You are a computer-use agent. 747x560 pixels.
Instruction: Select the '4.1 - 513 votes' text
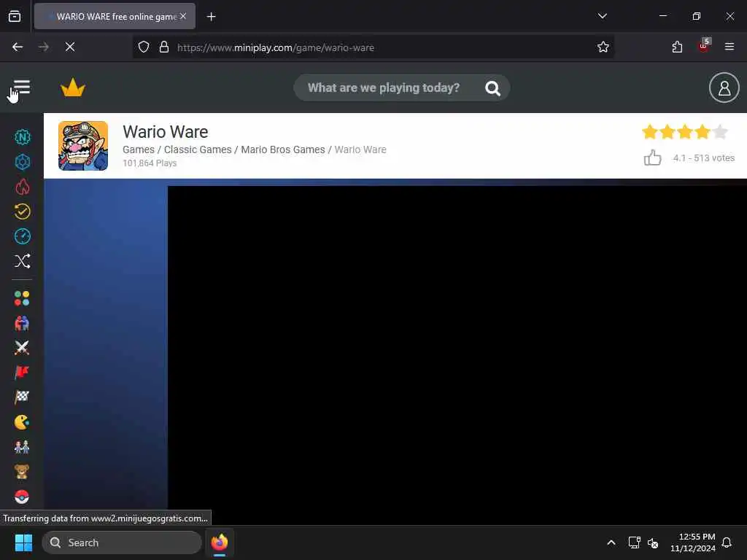click(x=703, y=158)
